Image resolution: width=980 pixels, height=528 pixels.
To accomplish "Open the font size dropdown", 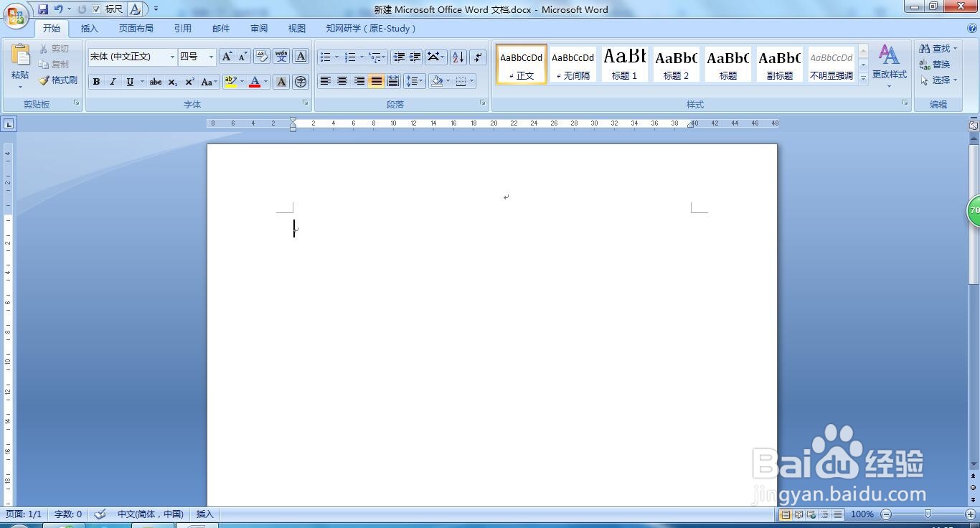I will point(211,57).
